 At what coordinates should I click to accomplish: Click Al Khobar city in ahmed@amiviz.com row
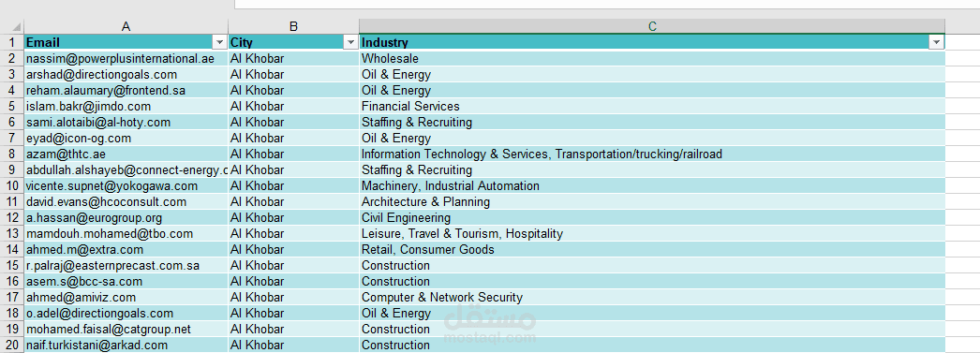[294, 298]
